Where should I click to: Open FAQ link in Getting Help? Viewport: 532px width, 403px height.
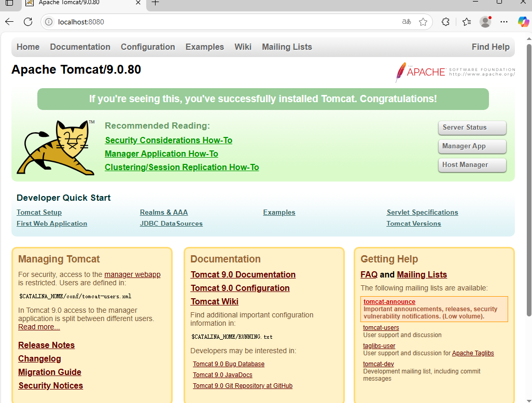(x=369, y=275)
